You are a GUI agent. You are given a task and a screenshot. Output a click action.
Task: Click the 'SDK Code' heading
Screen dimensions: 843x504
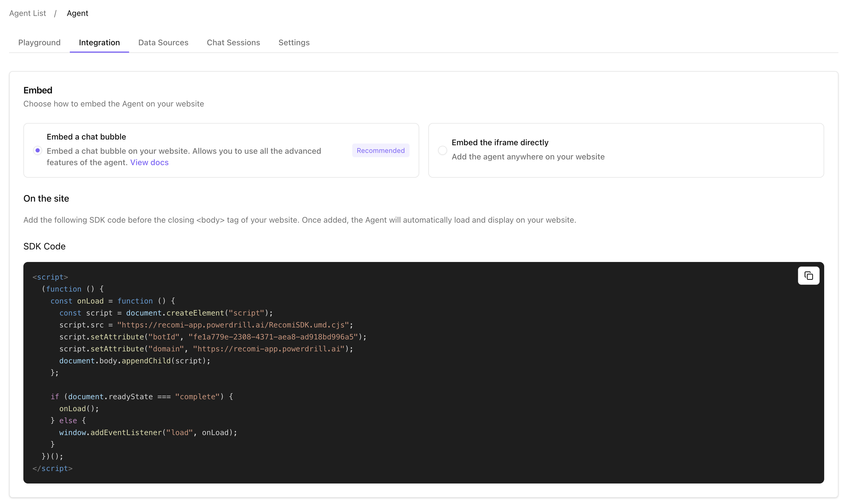44,246
